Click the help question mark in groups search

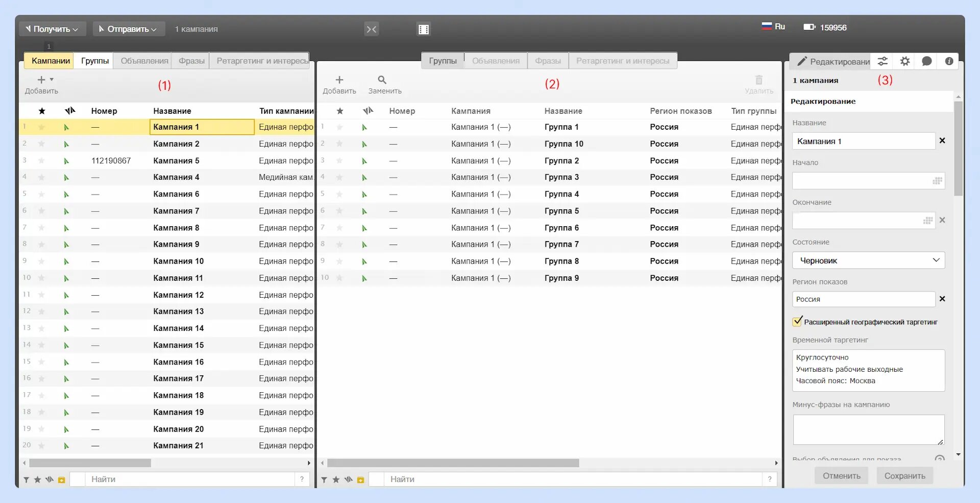pyautogui.click(x=770, y=479)
